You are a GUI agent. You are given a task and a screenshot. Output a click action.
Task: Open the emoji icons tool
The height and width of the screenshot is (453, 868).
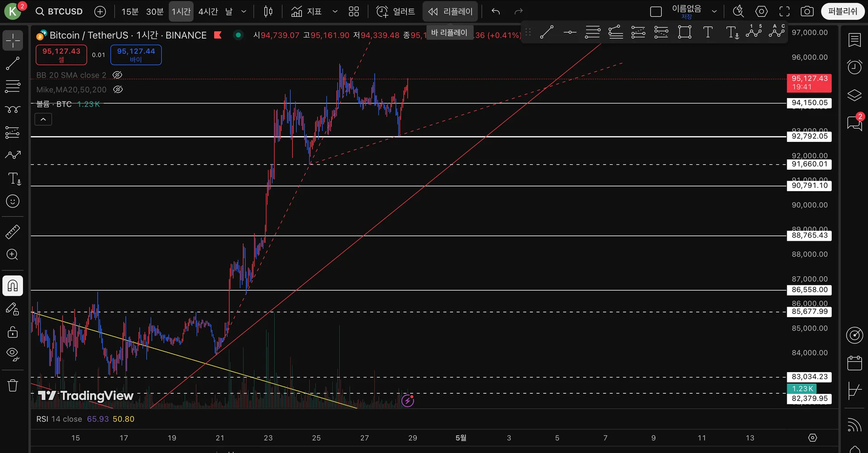click(13, 201)
